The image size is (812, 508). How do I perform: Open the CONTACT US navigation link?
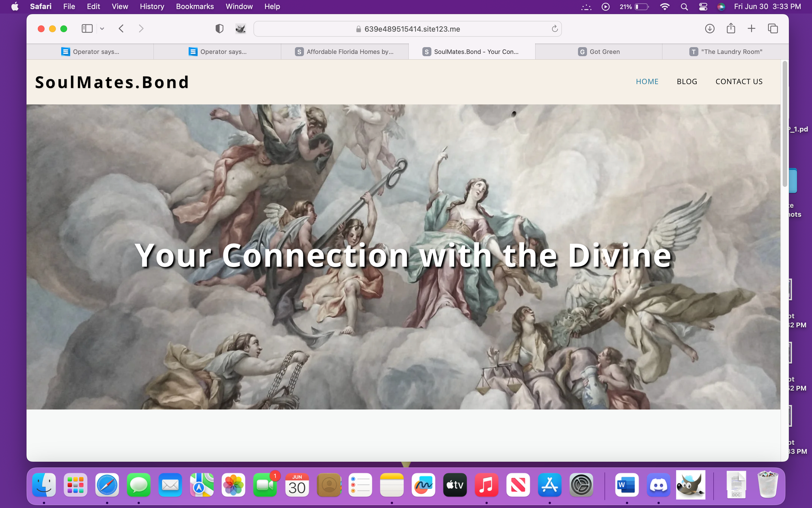pyautogui.click(x=739, y=81)
